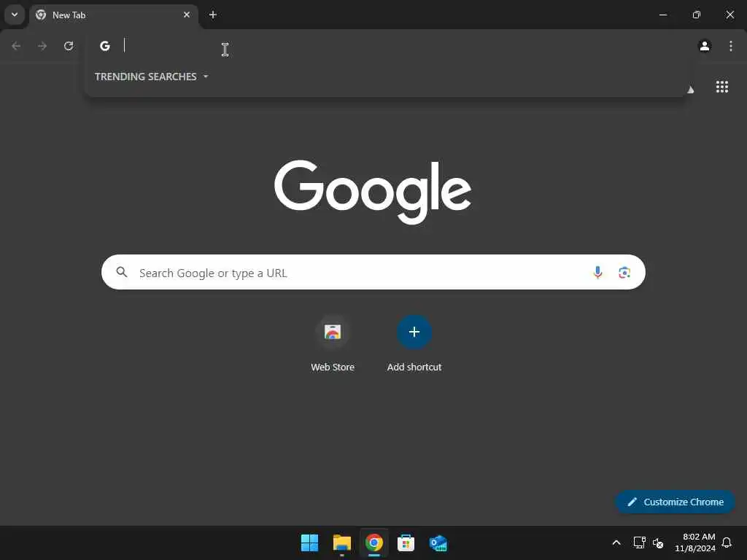The height and width of the screenshot is (560, 747).
Task: Click the Chrome taskbar icon
Action: [374, 542]
